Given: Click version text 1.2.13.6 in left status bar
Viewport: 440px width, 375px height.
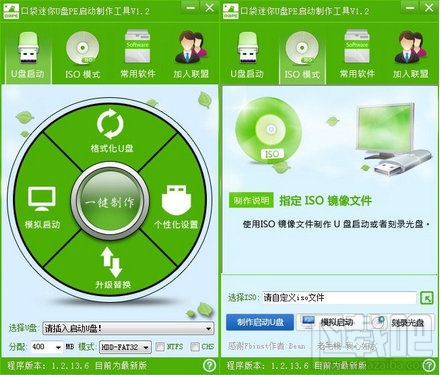Looking at the screenshot, I should coord(70,366).
